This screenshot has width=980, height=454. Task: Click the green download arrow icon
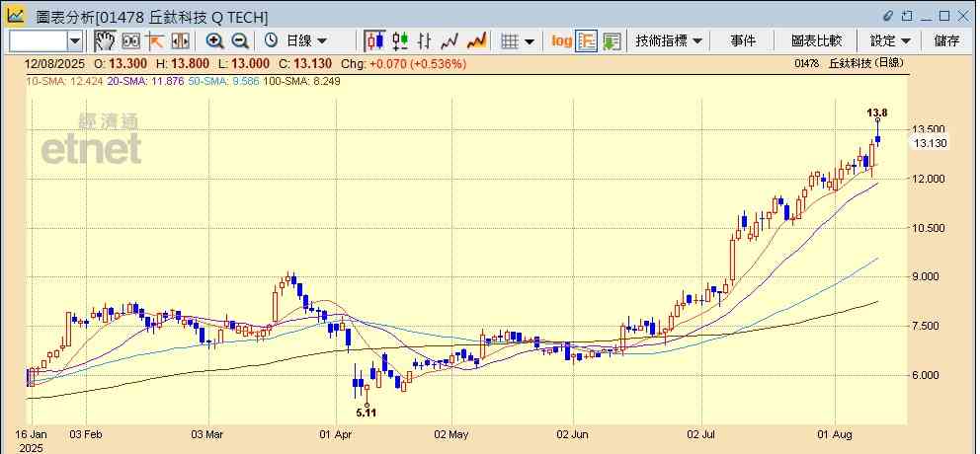(x=612, y=41)
